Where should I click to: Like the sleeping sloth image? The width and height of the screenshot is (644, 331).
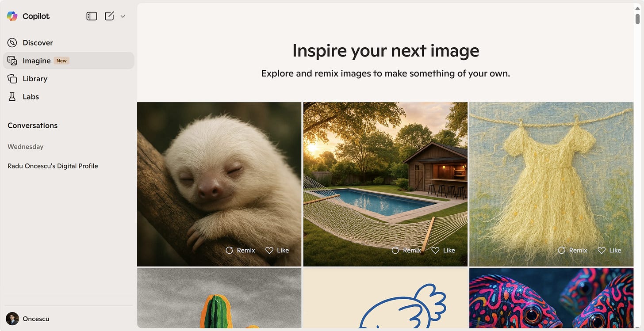pos(277,250)
